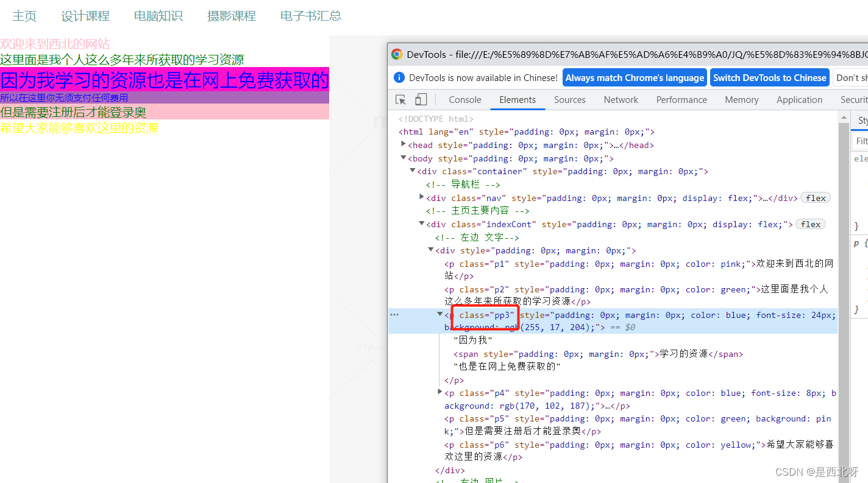Click Switch DevTools to Chinese button
Image resolution: width=868 pixels, height=483 pixels.
click(x=770, y=78)
